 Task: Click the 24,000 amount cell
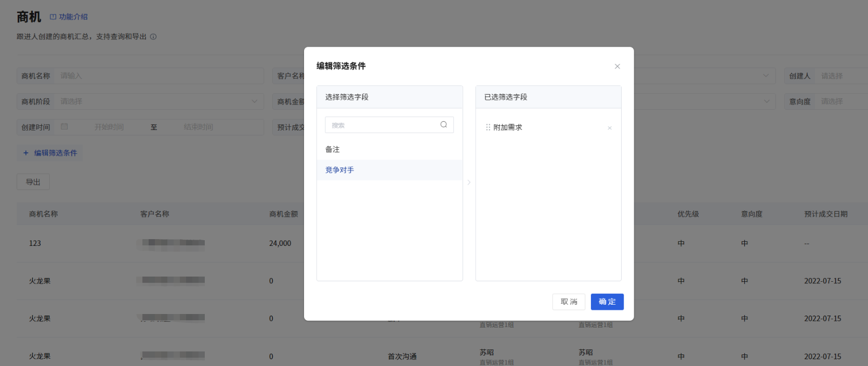click(280, 243)
